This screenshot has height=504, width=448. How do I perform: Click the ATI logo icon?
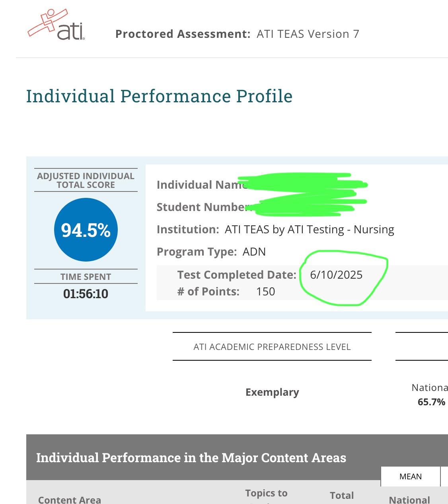[56, 25]
